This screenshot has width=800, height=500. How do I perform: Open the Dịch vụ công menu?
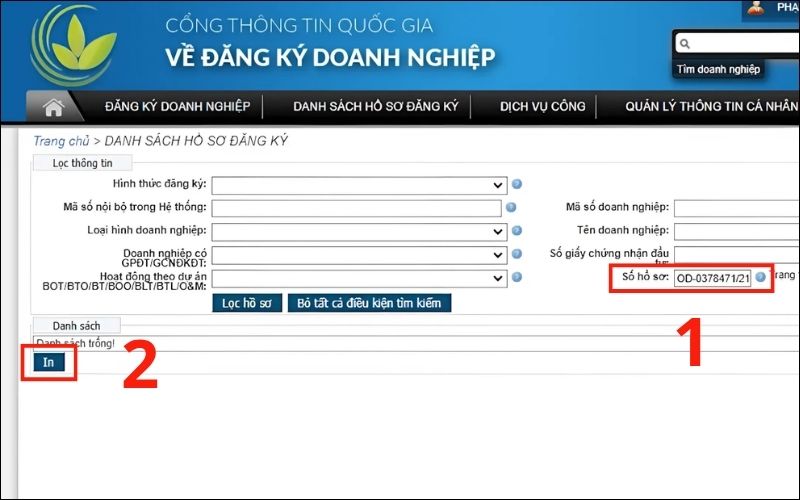pos(541,107)
